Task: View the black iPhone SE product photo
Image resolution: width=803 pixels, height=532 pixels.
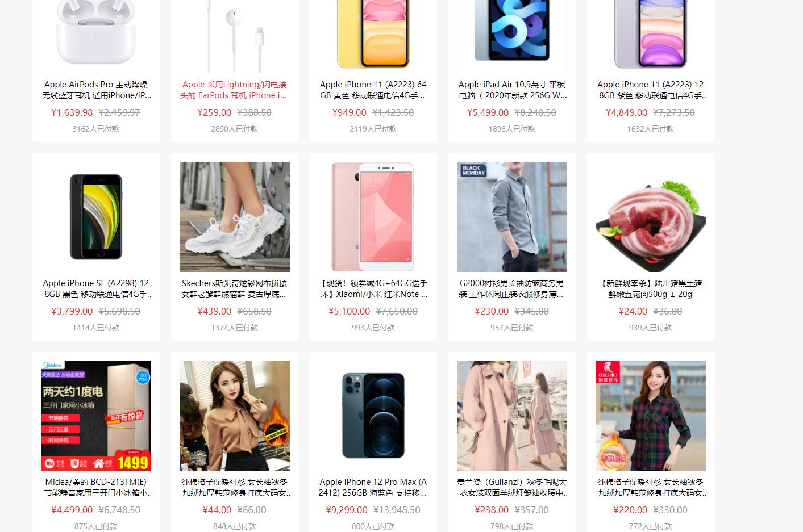Action: coord(96,217)
